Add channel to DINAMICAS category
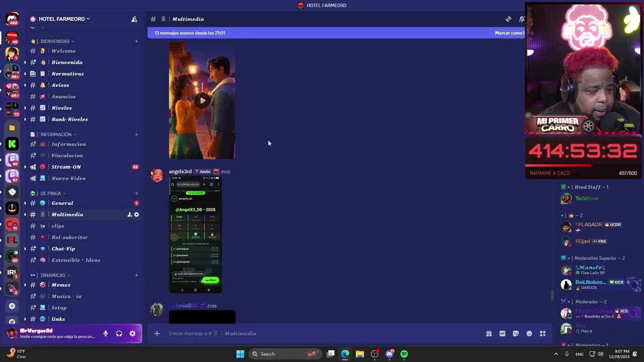Image resolution: width=644 pixels, height=362 pixels. click(136, 275)
